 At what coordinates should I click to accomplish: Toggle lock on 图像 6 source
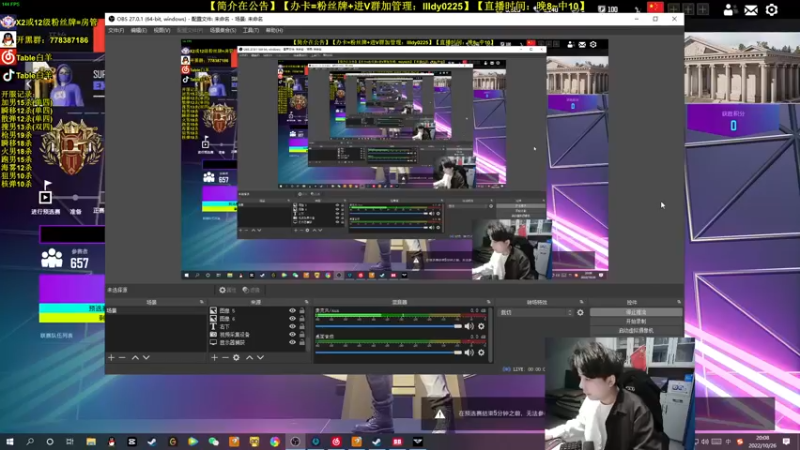(x=302, y=319)
